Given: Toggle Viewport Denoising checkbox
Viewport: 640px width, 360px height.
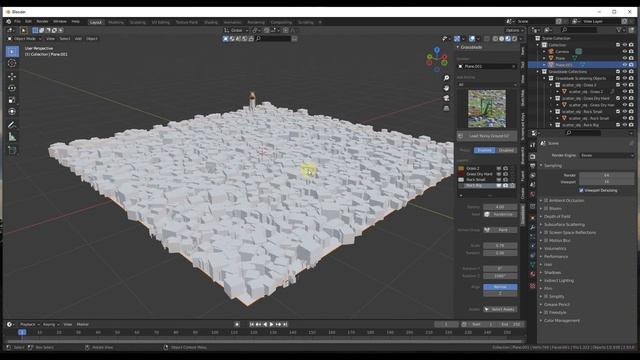Looking at the screenshot, I should coord(581,190).
